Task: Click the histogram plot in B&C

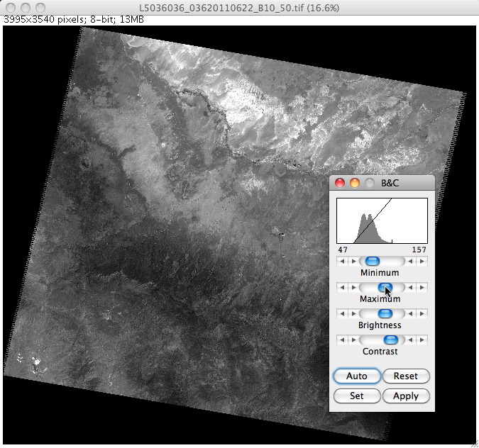Action: pos(382,220)
